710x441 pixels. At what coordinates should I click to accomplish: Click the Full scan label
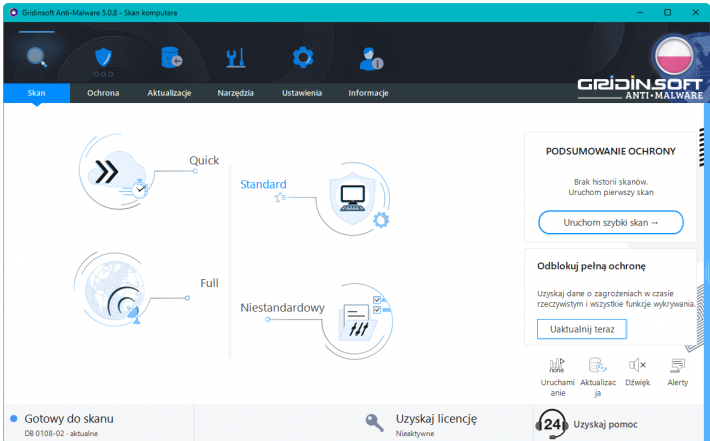click(x=209, y=283)
